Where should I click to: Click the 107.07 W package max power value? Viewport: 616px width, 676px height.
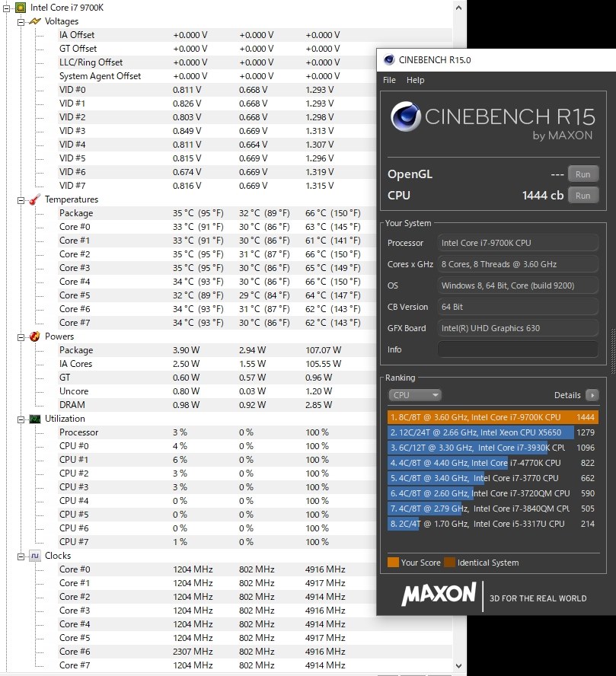tap(324, 350)
